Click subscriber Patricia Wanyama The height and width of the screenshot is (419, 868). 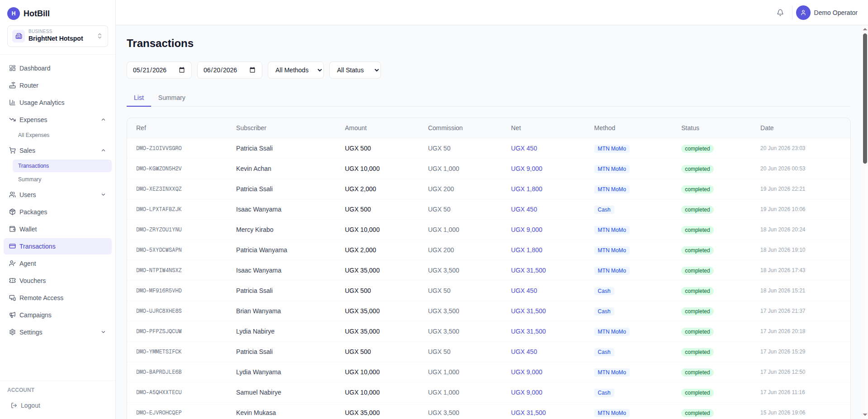[x=261, y=250]
